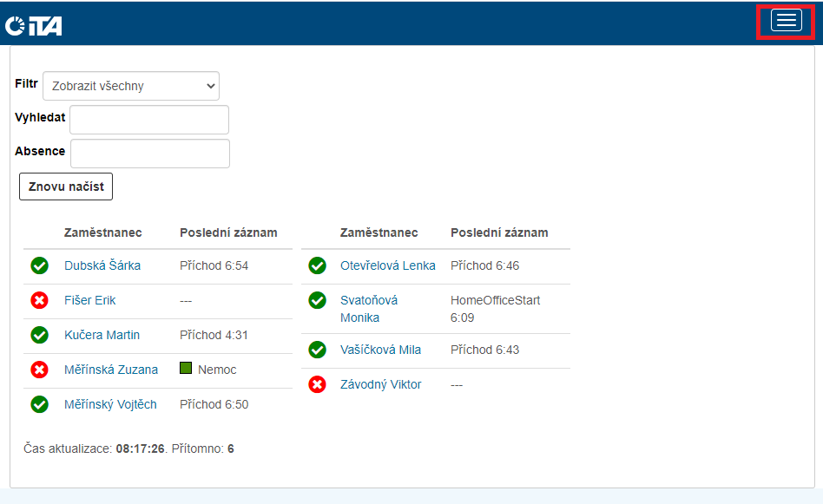Click green check icon beside Dubská Šárka
The image size is (823, 504).
pyautogui.click(x=39, y=265)
